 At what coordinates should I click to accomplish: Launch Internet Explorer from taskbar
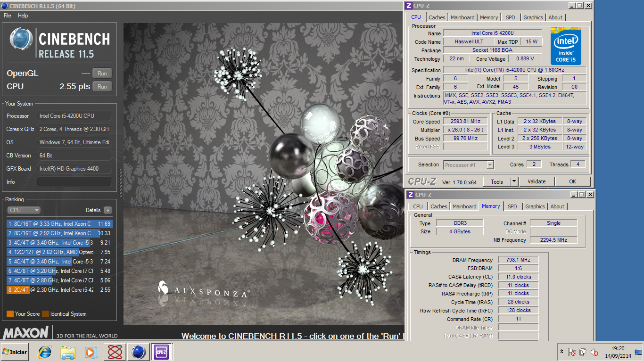(45, 352)
